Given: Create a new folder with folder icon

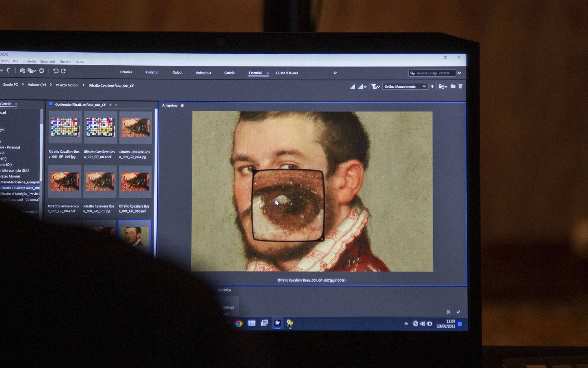Looking at the screenshot, I should point(453,86).
